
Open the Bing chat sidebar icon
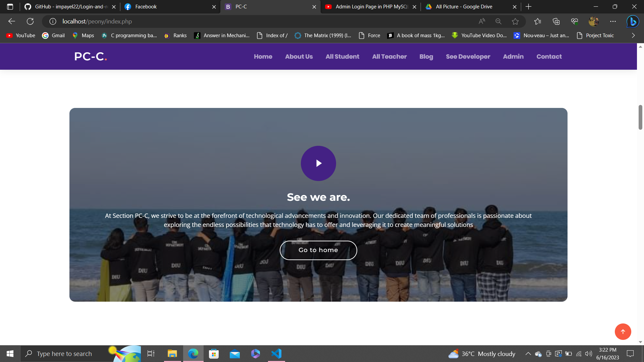click(633, 21)
